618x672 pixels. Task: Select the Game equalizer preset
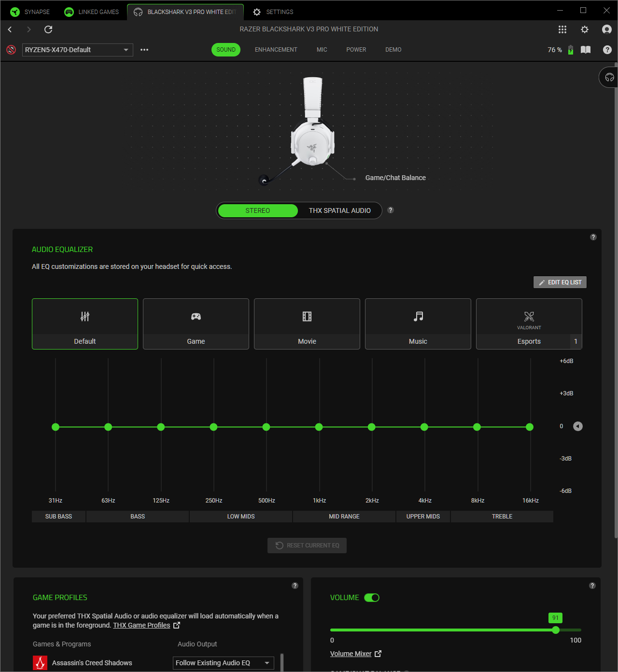(196, 323)
